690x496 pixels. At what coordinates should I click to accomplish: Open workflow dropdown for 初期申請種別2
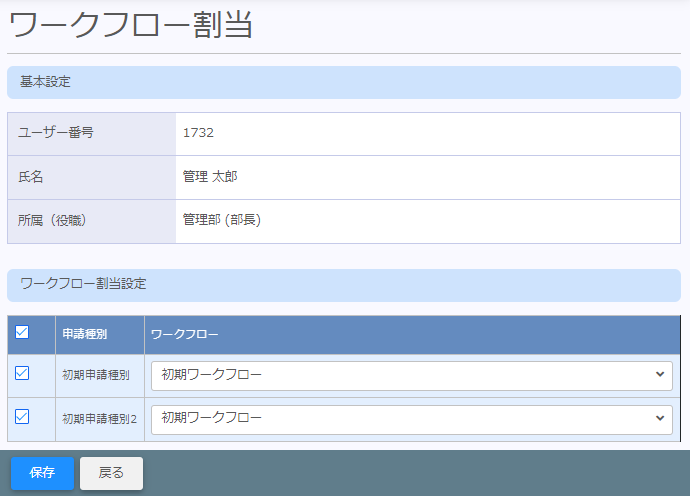click(x=411, y=418)
